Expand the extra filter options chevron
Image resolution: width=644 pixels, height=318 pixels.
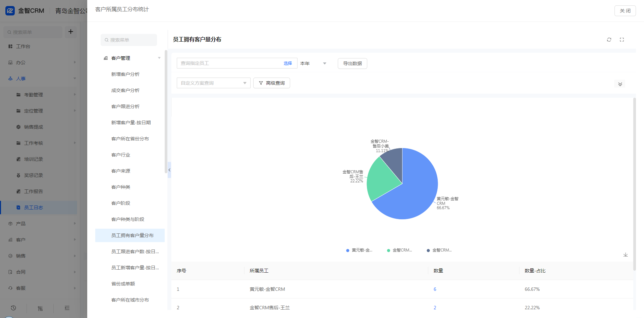pyautogui.click(x=620, y=84)
